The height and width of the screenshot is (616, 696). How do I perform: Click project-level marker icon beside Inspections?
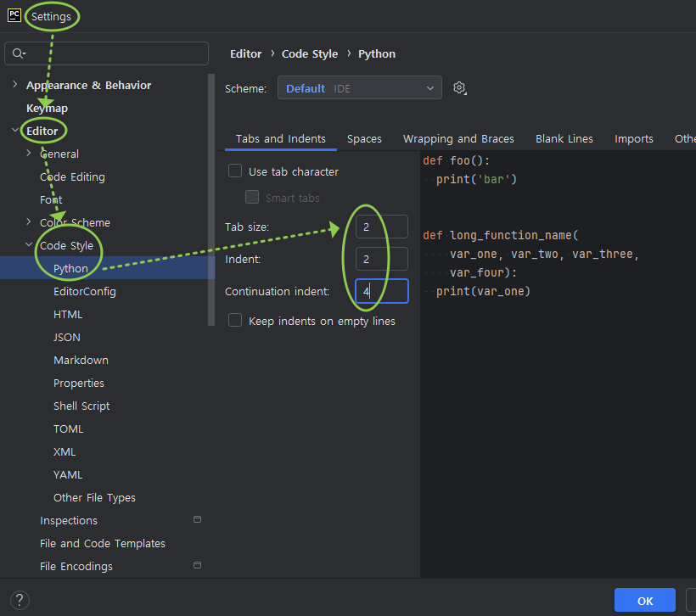[x=198, y=519]
